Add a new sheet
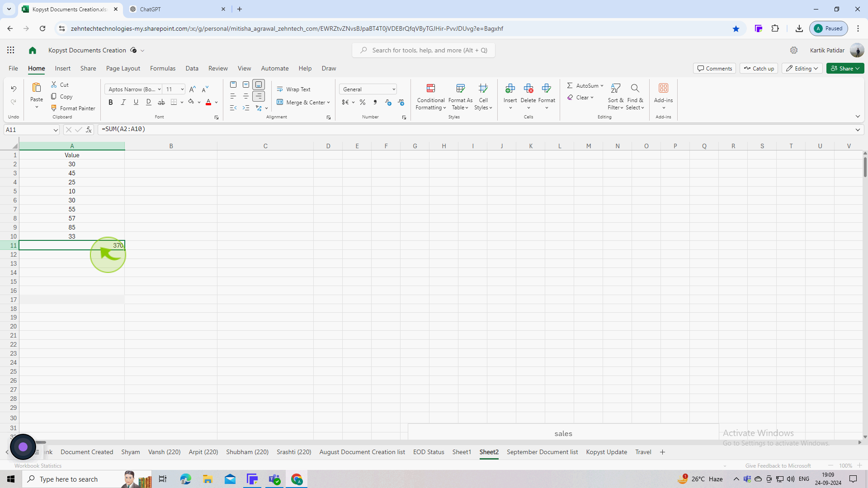Screen dimensions: 868x488 (x=662, y=452)
